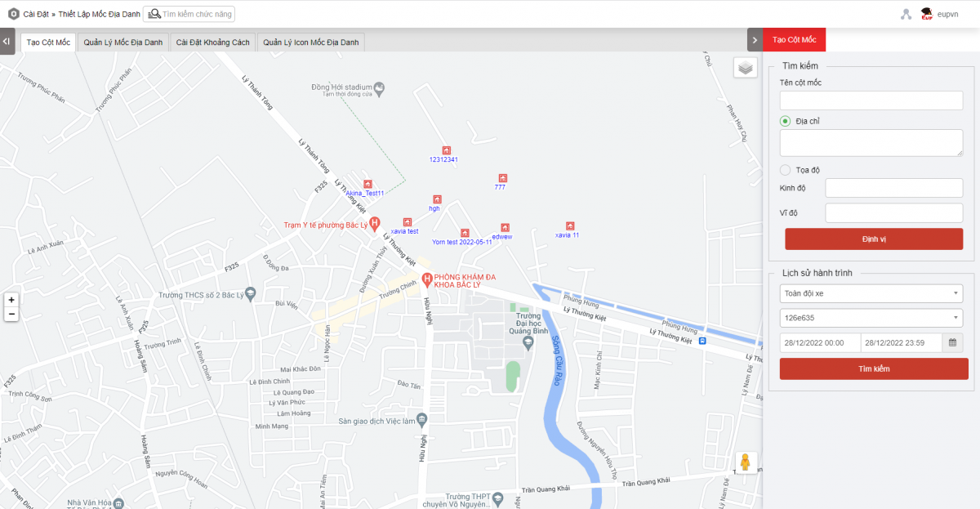Open Quản Lý Mốc Địa Danh tab
The width and height of the screenshot is (980, 509).
[123, 42]
